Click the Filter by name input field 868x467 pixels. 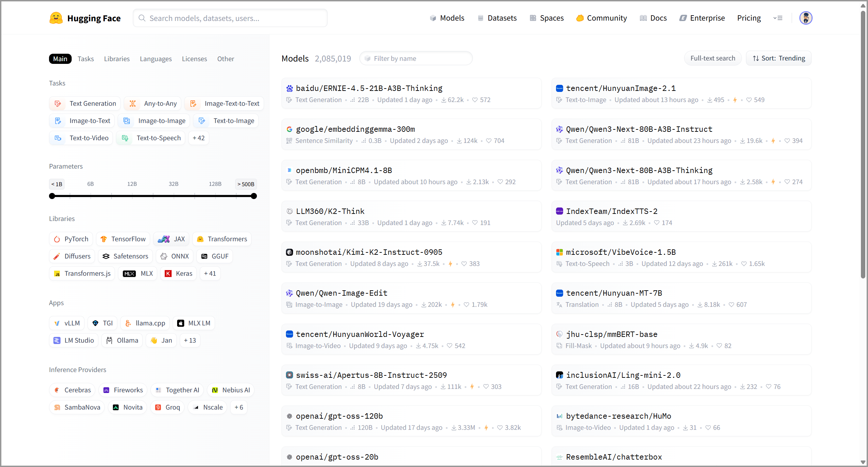pyautogui.click(x=416, y=58)
